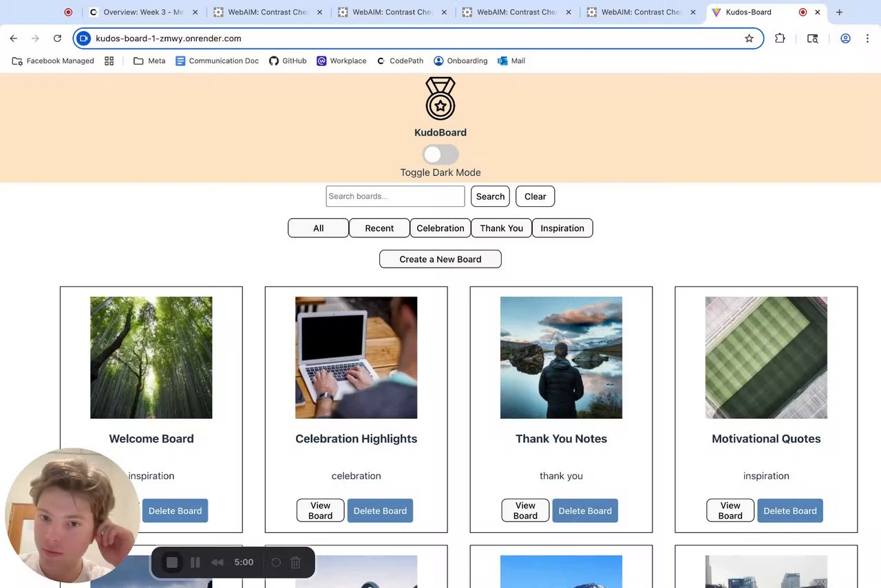Toggle Dark Mode switch
Image resolution: width=881 pixels, height=588 pixels.
coord(440,154)
